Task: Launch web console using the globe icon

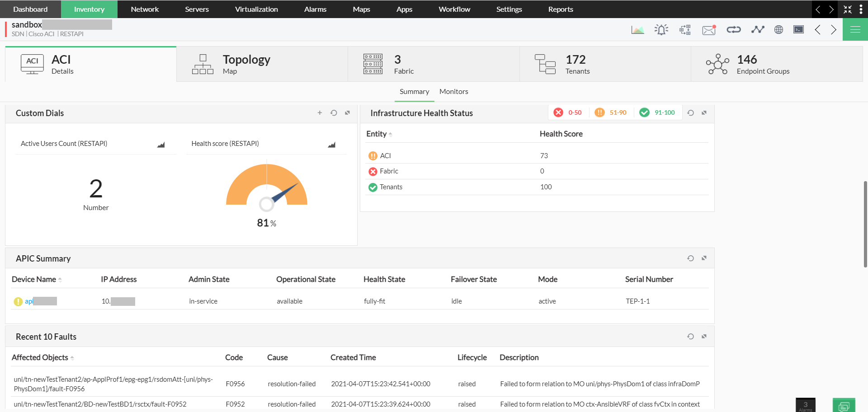Action: [778, 29]
